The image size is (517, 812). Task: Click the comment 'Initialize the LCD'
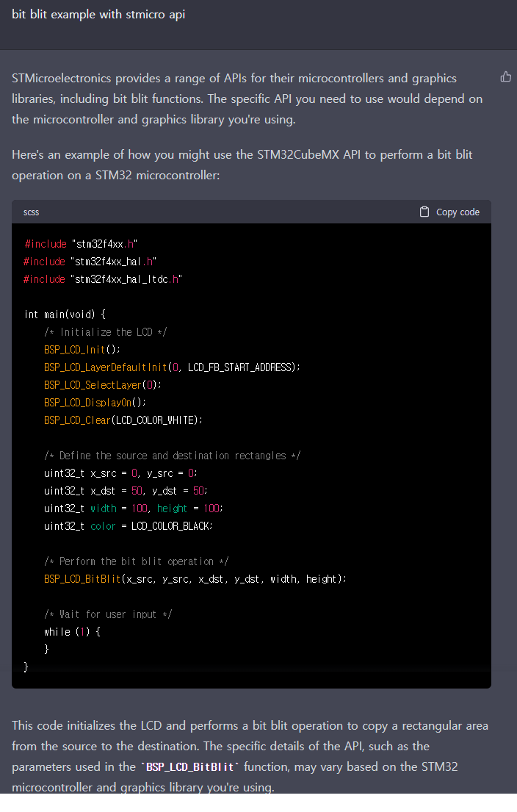(x=106, y=332)
